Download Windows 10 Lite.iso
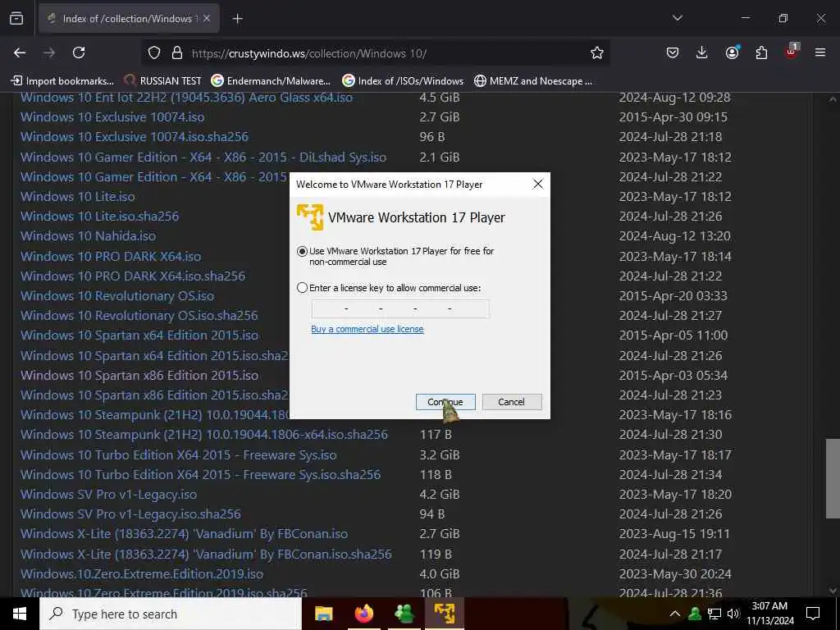Image resolution: width=840 pixels, height=630 pixels. coord(78,197)
